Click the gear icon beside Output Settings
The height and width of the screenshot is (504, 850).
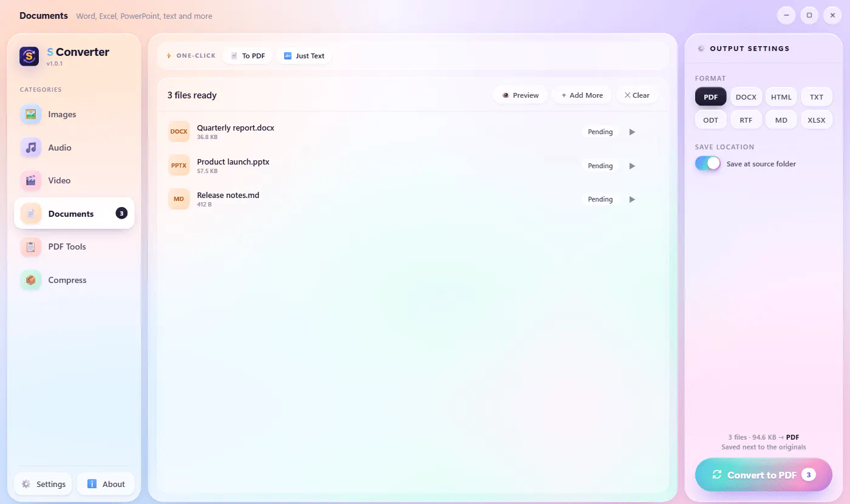[701, 49]
